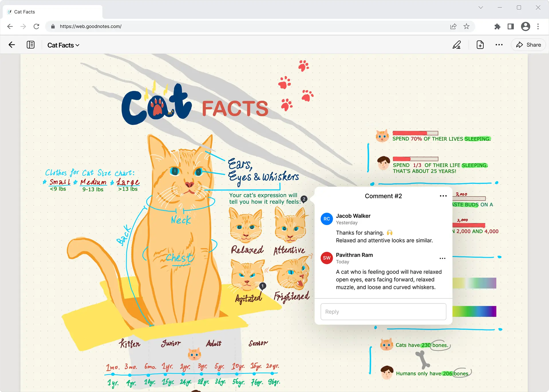Open the page sidebar panel icon
549x392 pixels.
pos(31,45)
